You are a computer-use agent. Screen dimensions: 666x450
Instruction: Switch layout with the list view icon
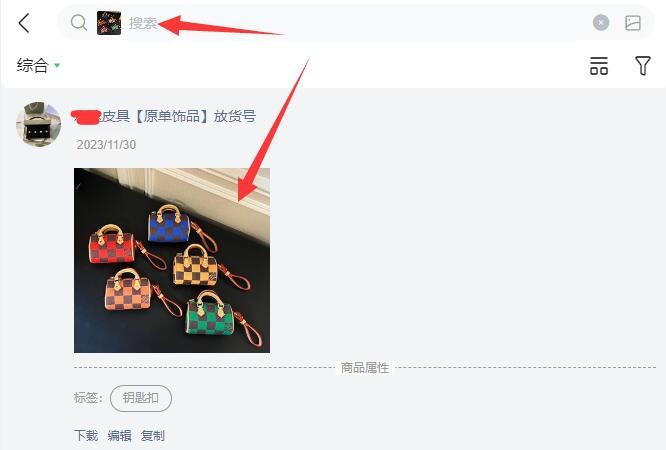pos(599,66)
